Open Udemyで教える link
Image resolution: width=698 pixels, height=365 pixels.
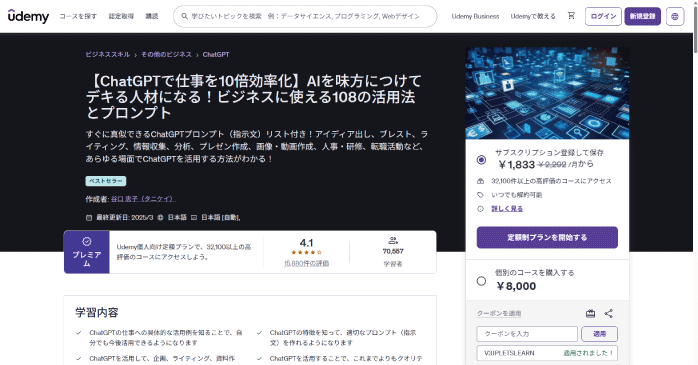pyautogui.click(x=533, y=16)
